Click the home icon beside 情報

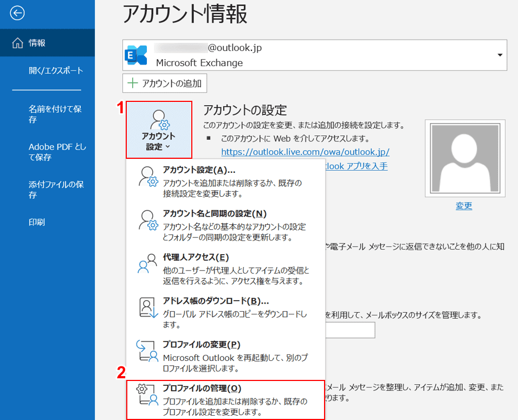(17, 43)
